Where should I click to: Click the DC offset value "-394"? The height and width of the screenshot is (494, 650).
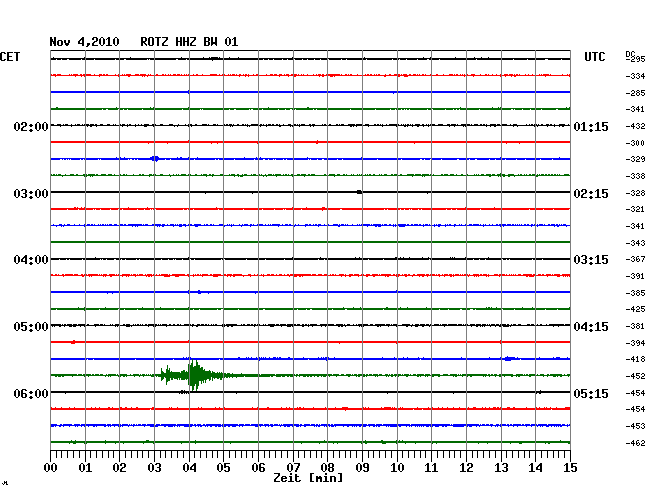point(635,343)
